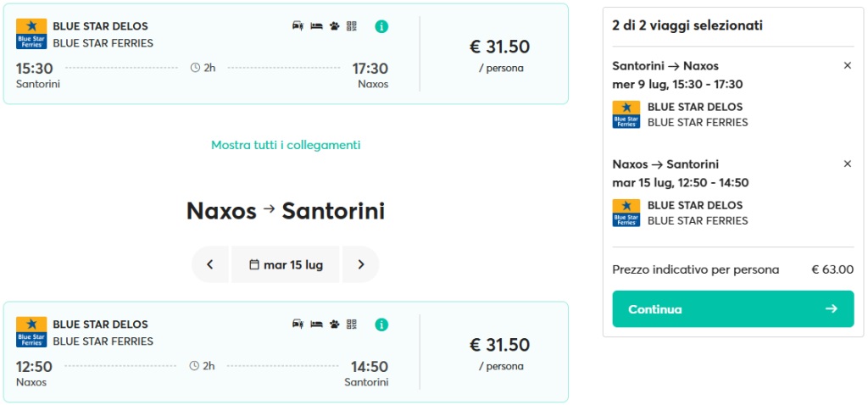Viewport: 868px width, 405px height.
Task: Remove the Santorini → Naxos selected trip
Action: pos(847,66)
